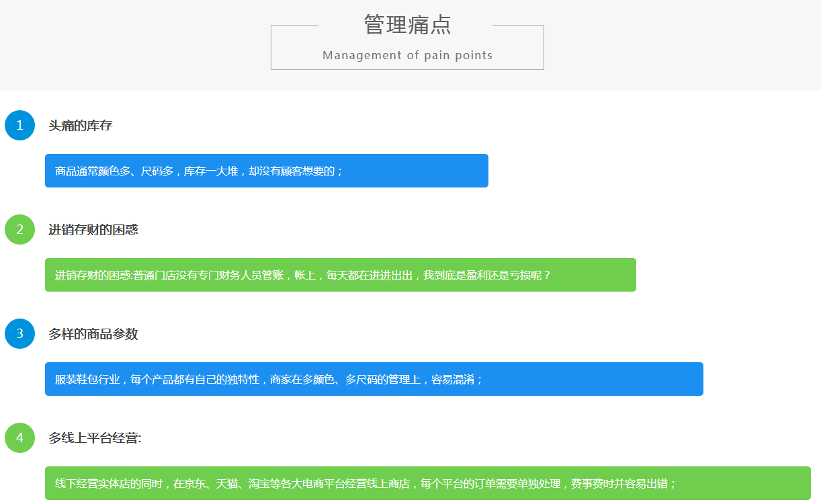This screenshot has height=504, width=821.
Task: Click the heading 头痛的库存
Action: [80, 126]
